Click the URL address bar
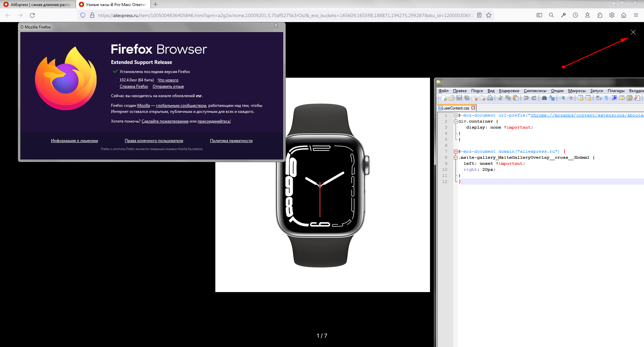This screenshot has width=644, height=347. (285, 15)
